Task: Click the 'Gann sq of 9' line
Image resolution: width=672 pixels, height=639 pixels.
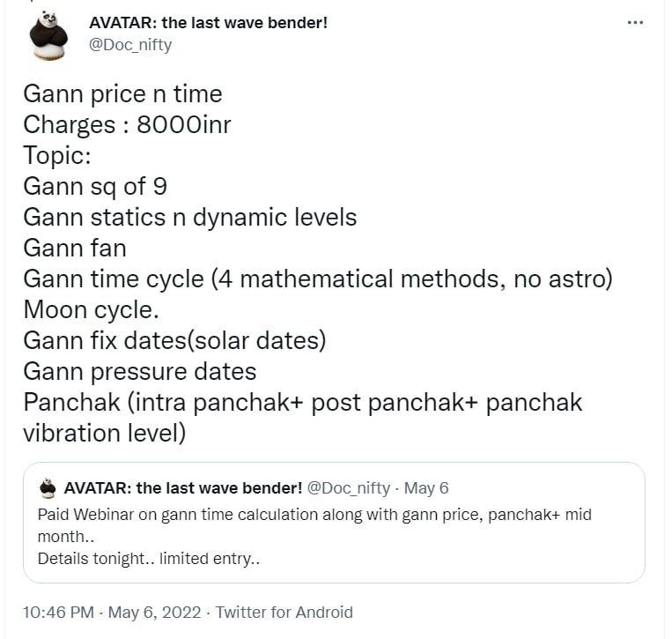Action: [x=95, y=187]
